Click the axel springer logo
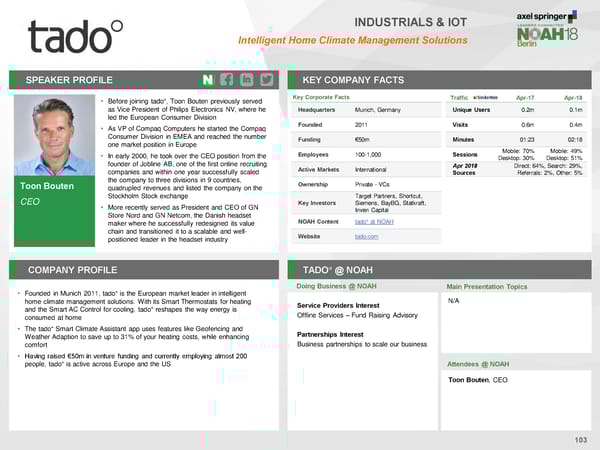Image resolution: width=600 pixels, height=450 pixels. pyautogui.click(x=544, y=17)
